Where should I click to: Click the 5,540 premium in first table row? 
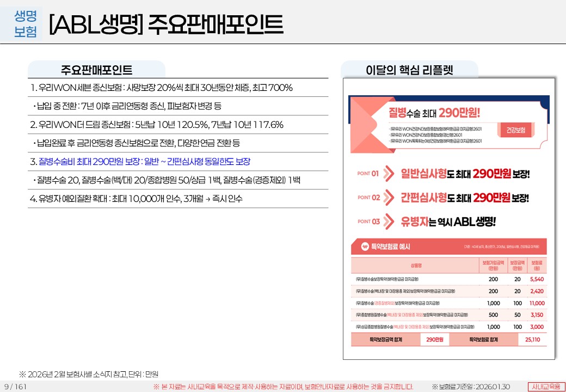coord(536,279)
